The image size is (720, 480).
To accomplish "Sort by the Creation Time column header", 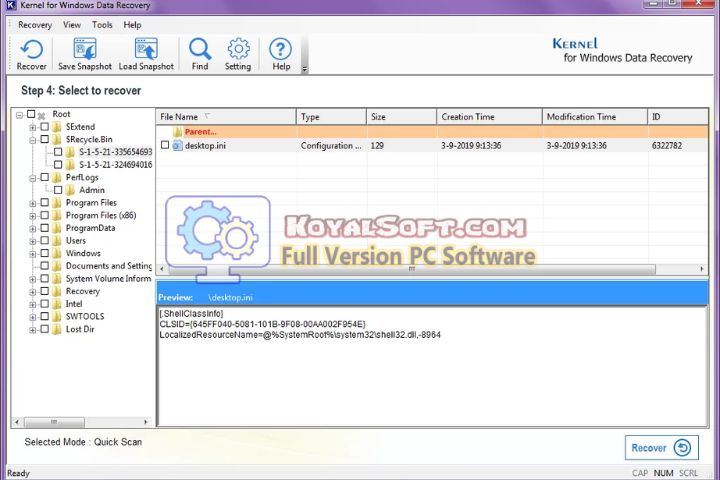I will point(489,117).
